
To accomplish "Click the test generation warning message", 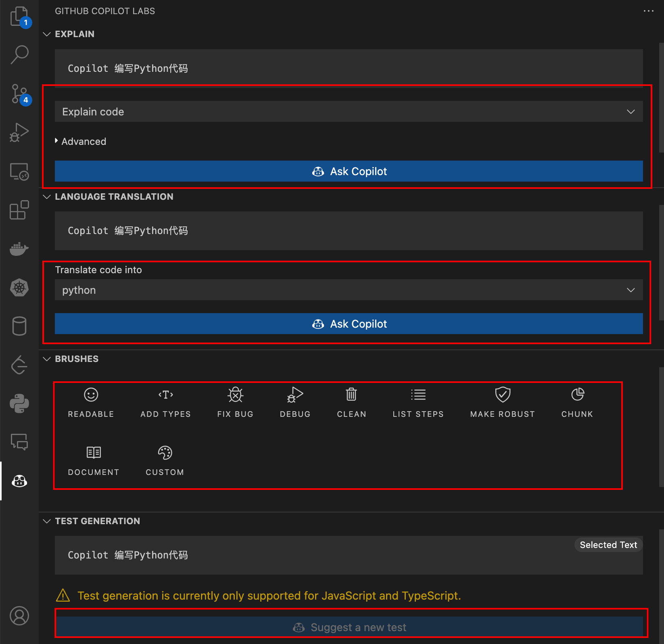I will point(269,596).
